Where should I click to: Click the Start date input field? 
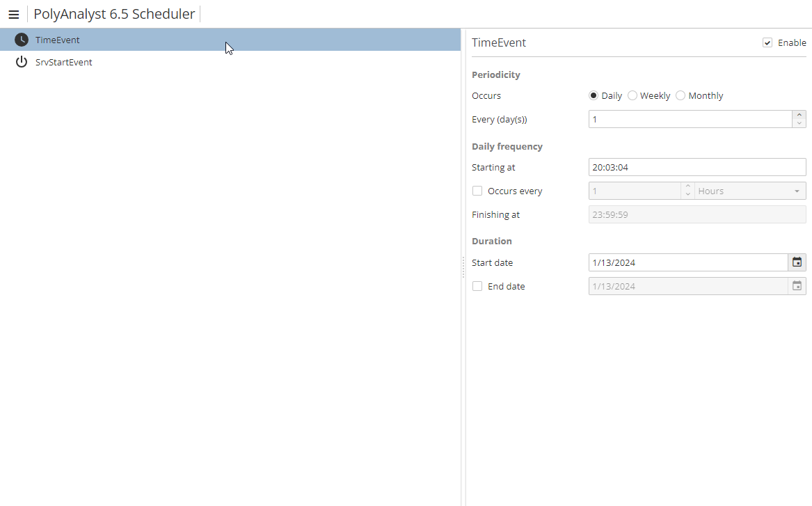pos(687,262)
